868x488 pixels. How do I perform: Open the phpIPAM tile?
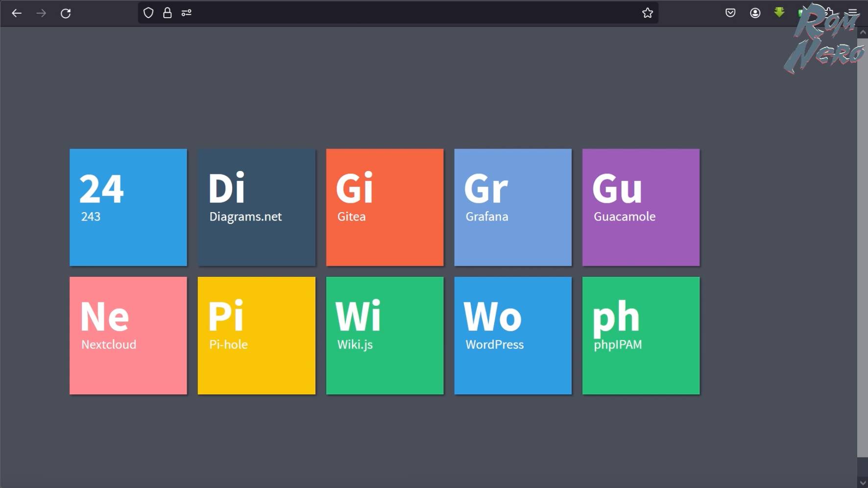click(641, 336)
